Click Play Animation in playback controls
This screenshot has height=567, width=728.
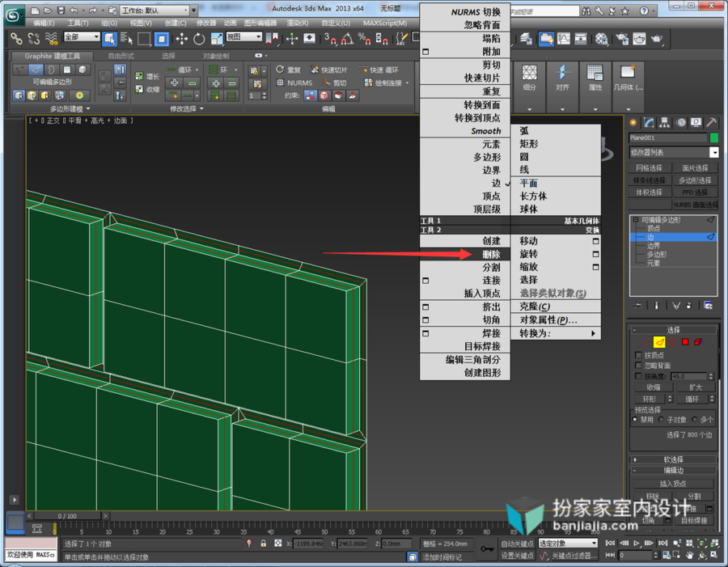(x=637, y=543)
